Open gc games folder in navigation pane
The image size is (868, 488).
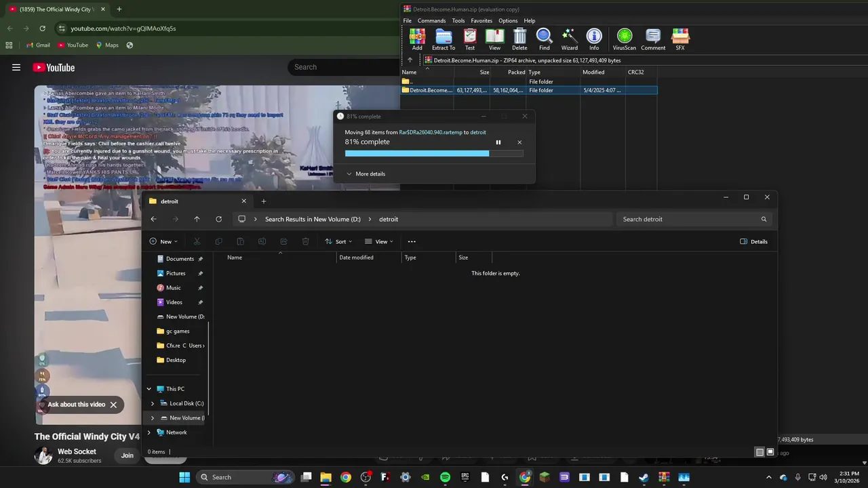click(178, 331)
